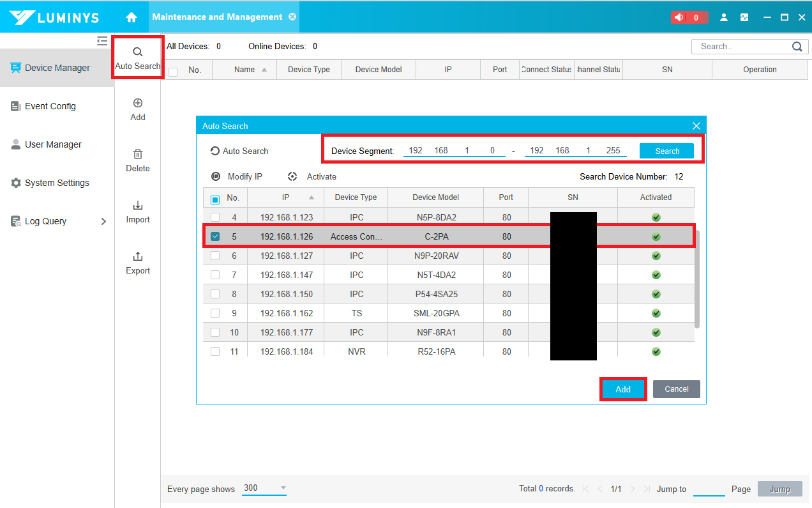Open the page size 300 dropdown
The width and height of the screenshot is (812, 508).
[x=283, y=488]
